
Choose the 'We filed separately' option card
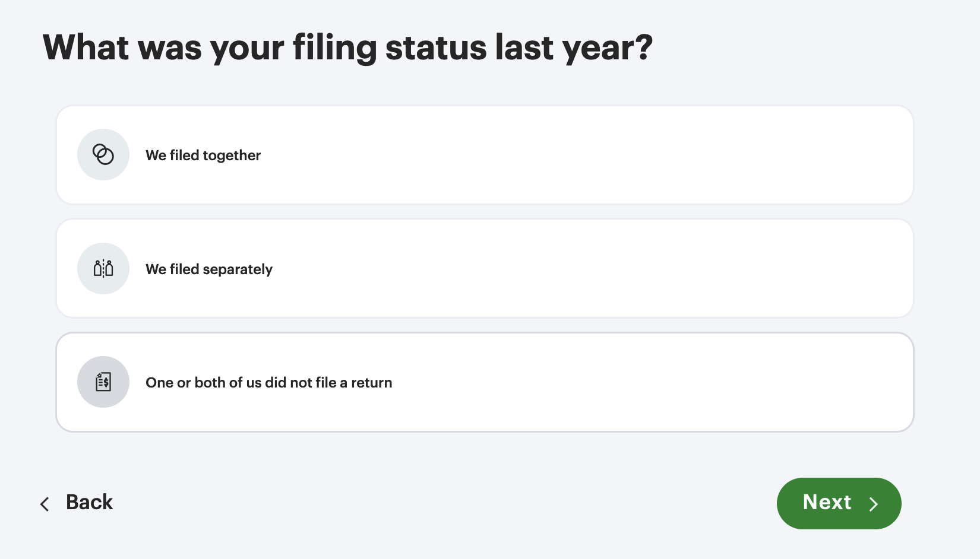pyautogui.click(x=484, y=268)
